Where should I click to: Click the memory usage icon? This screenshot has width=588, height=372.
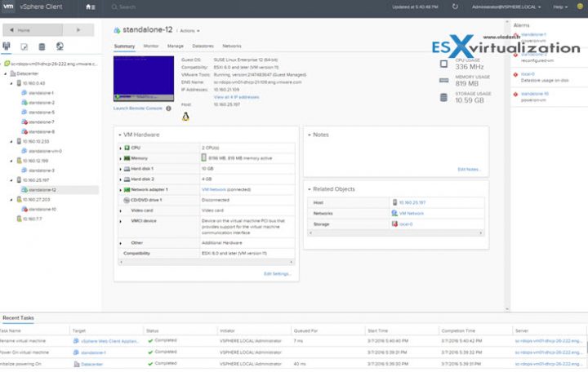click(443, 81)
